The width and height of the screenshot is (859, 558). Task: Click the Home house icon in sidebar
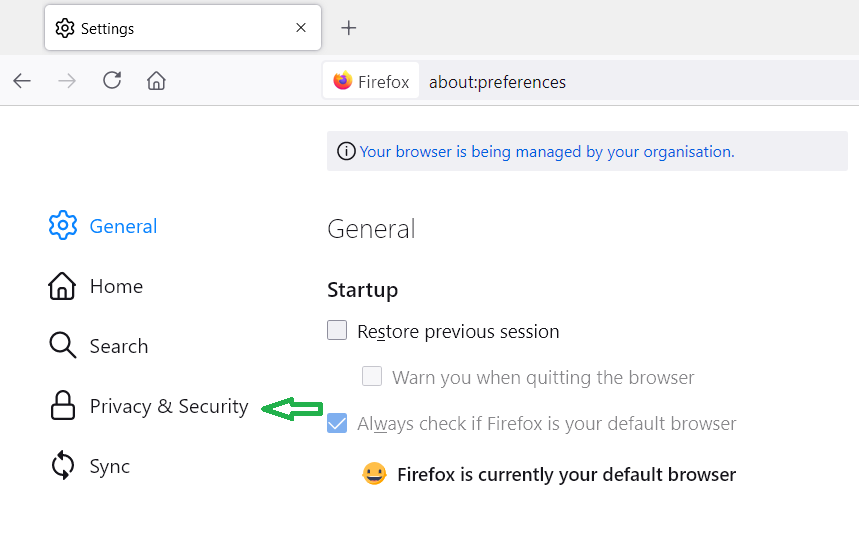click(x=62, y=286)
